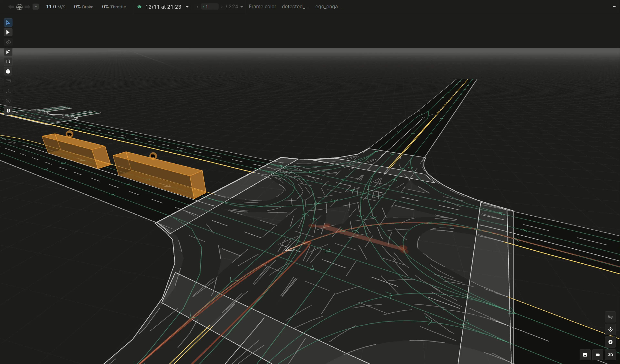620x364 pixels.
Task: Click the top-right three dots menu
Action: [x=614, y=7]
